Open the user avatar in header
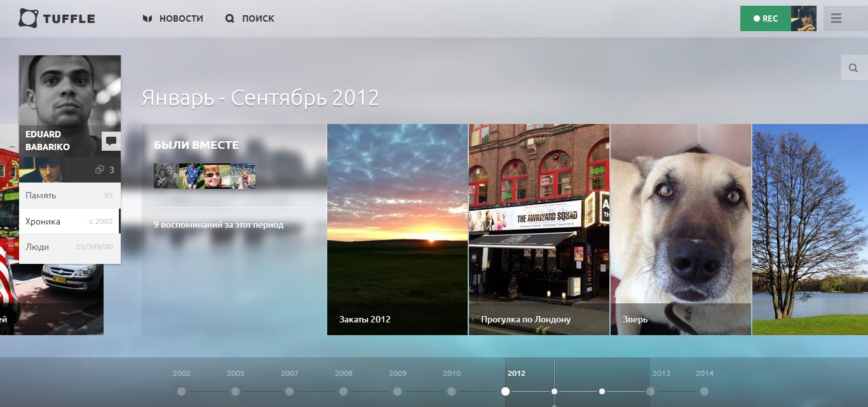 pyautogui.click(x=804, y=18)
